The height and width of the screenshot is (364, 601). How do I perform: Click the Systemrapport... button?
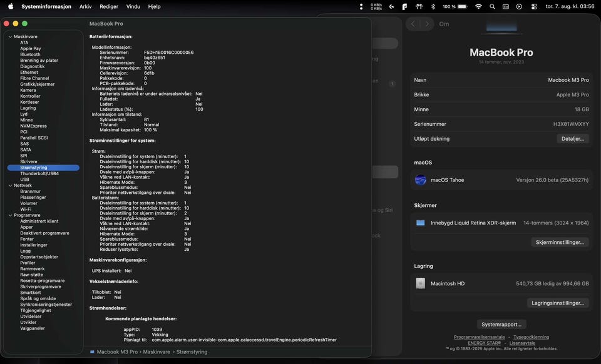(501, 325)
